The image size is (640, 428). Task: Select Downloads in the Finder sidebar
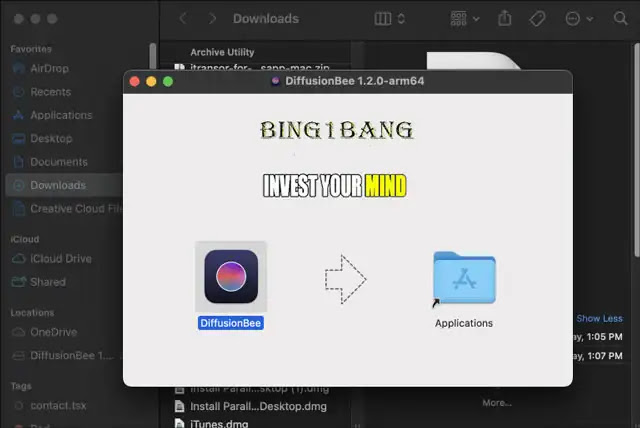point(64,185)
